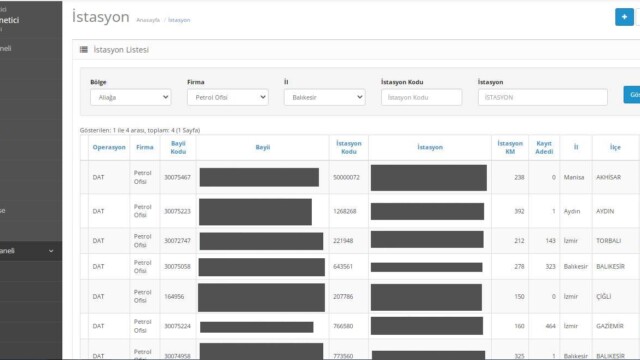Click İstasyon Kodu cell 50000072
This screenshot has height=360, width=640.
click(346, 178)
